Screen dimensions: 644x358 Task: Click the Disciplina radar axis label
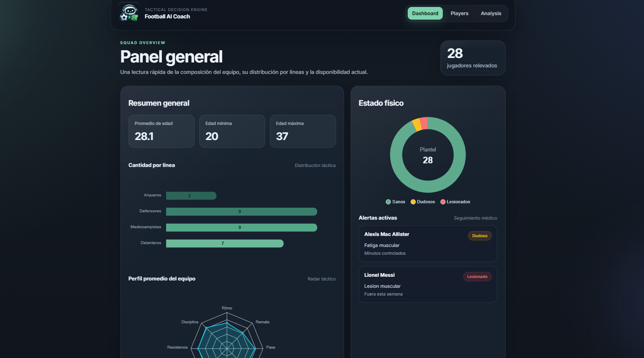pyautogui.click(x=190, y=322)
